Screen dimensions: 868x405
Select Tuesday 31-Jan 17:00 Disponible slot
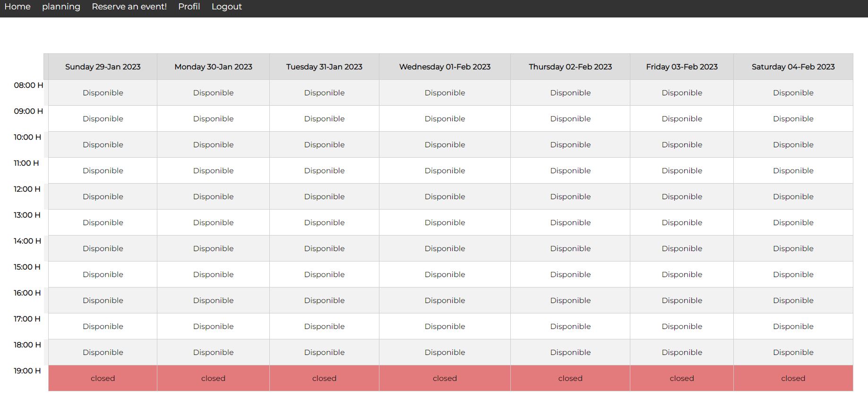[324, 327]
